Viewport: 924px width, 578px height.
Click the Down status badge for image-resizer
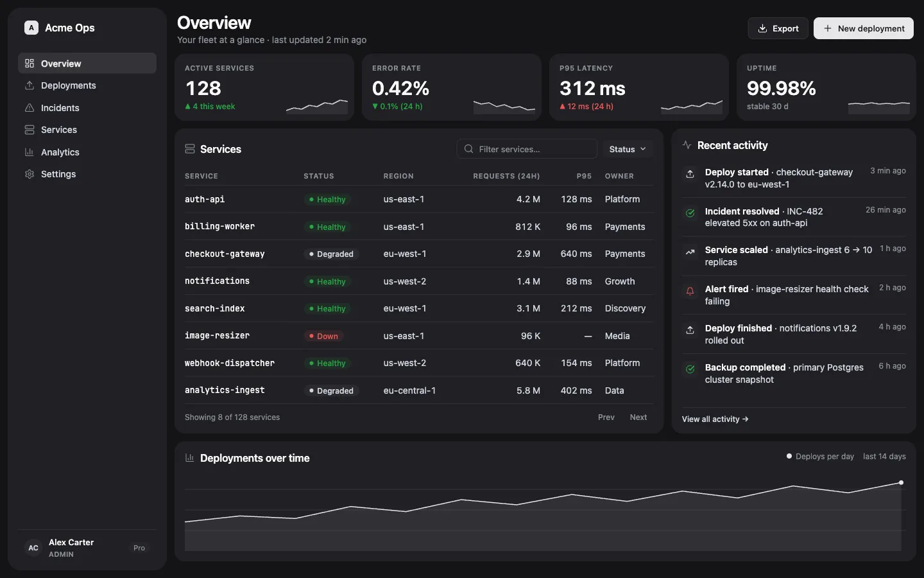click(323, 336)
